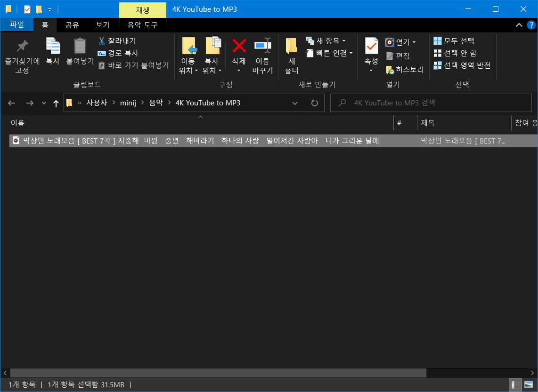Refresh the folder view
538x392 pixels.
pyautogui.click(x=314, y=103)
